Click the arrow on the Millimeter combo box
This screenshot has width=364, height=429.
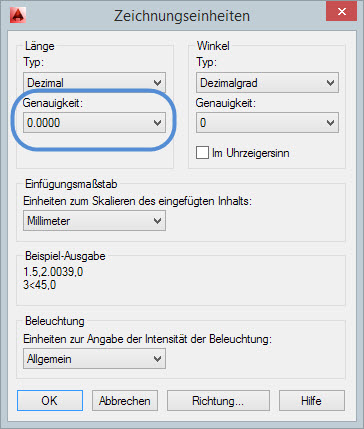pos(157,221)
